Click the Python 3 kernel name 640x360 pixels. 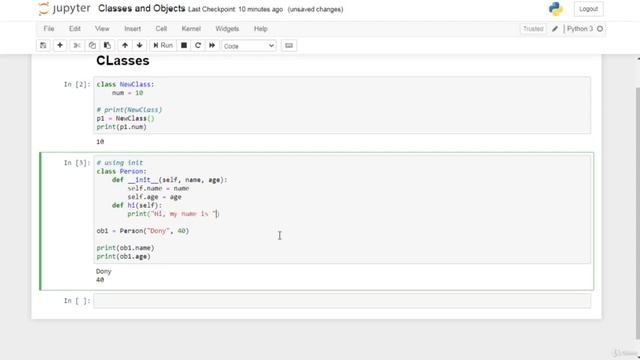(x=580, y=29)
